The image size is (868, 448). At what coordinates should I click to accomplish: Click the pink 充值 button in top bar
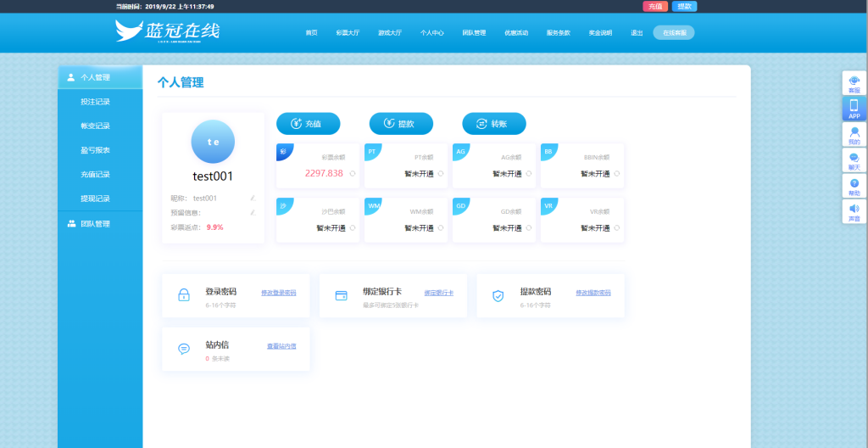[654, 6]
